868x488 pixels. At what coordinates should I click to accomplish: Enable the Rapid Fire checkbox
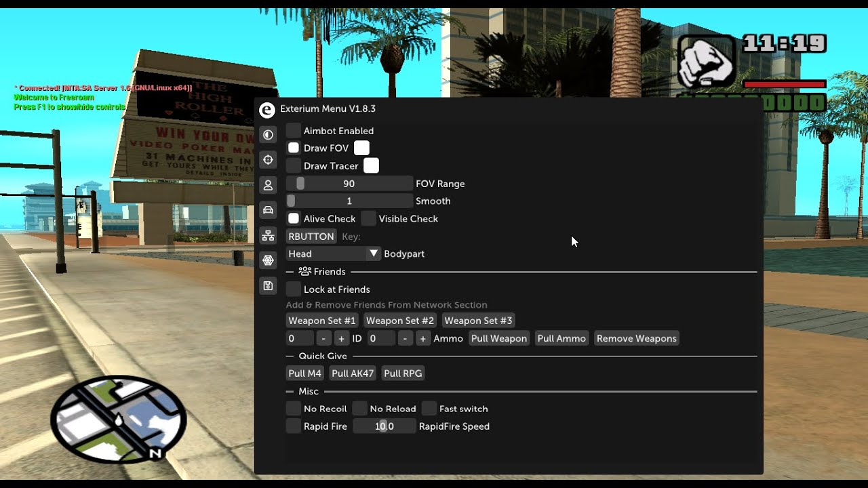[293, 426]
